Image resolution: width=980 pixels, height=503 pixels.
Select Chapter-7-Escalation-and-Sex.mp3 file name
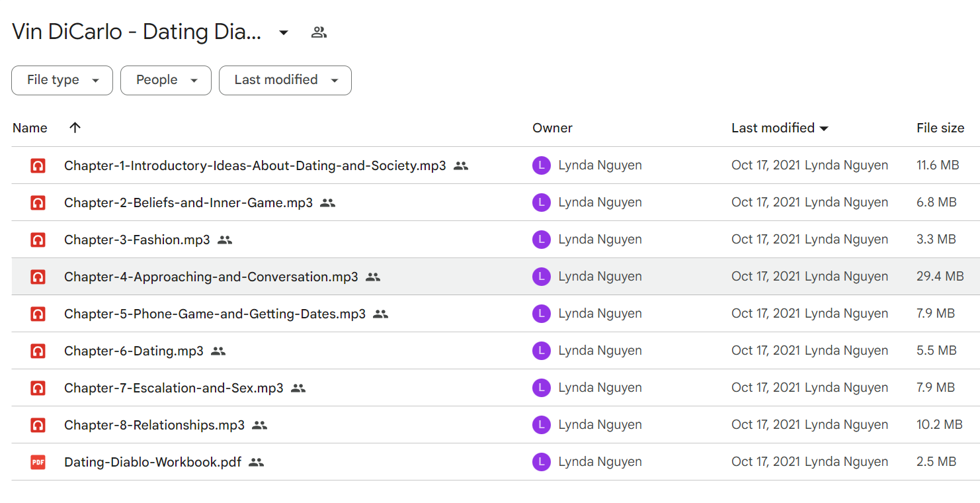coord(174,388)
